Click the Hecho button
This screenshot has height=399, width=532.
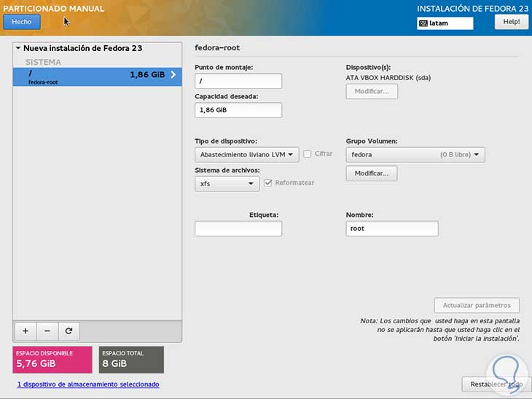[x=22, y=22]
